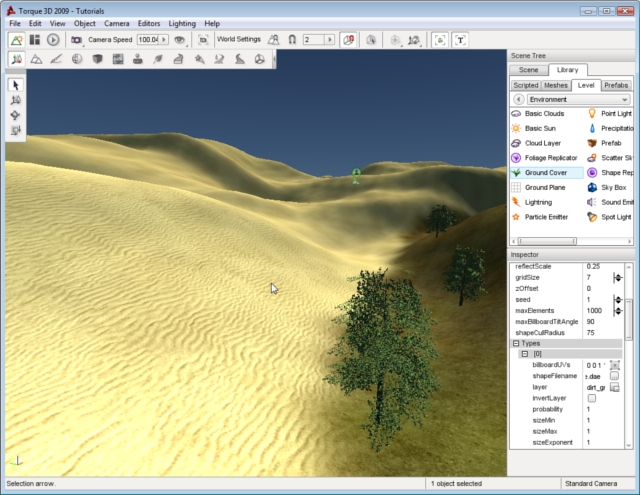The height and width of the screenshot is (495, 640).
Task: Collapse the Types section in Inspector
Action: (x=516, y=343)
